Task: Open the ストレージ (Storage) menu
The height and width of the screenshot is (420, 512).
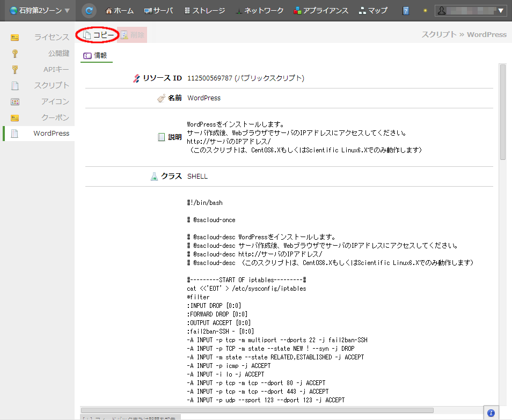Action: pyautogui.click(x=204, y=11)
